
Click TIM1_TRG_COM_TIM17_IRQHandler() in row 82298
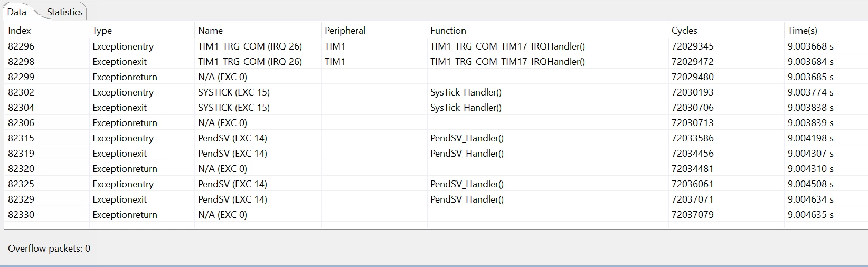pos(507,62)
